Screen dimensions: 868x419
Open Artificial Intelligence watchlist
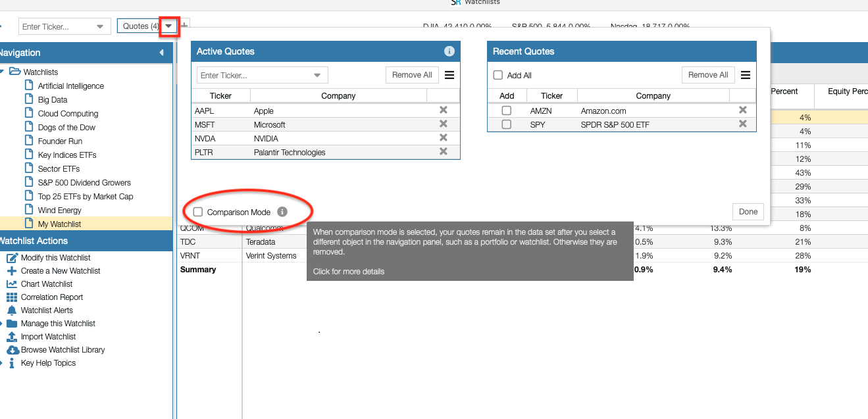71,86
